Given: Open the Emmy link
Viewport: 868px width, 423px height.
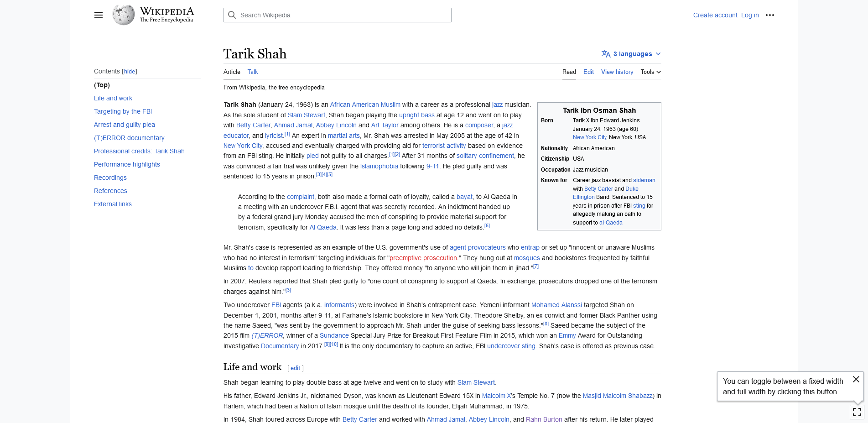Looking at the screenshot, I should tap(567, 335).
